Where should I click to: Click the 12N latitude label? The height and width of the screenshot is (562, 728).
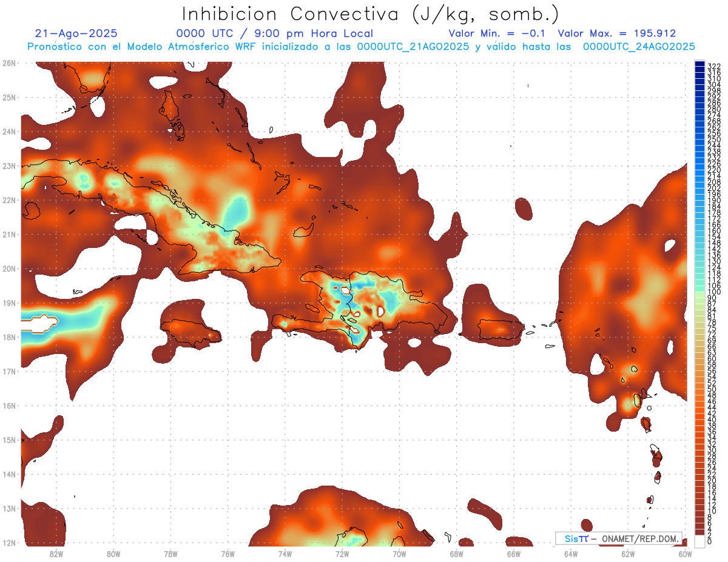[x=9, y=543]
